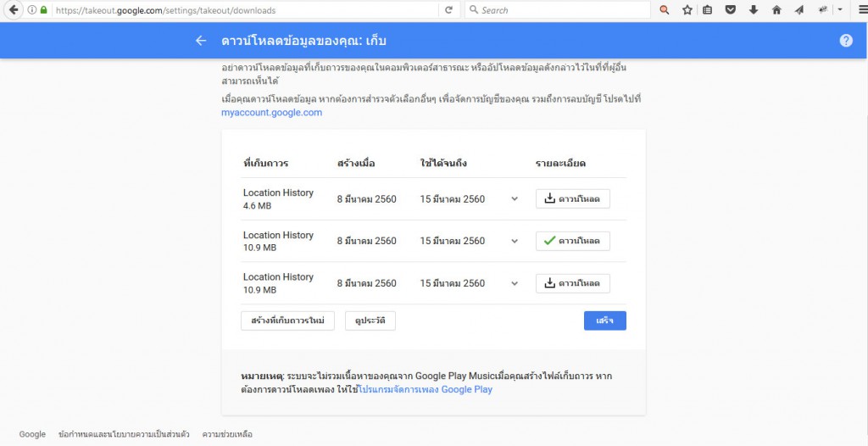Expand the third Location History archive row
The image size is (868, 446).
click(514, 284)
